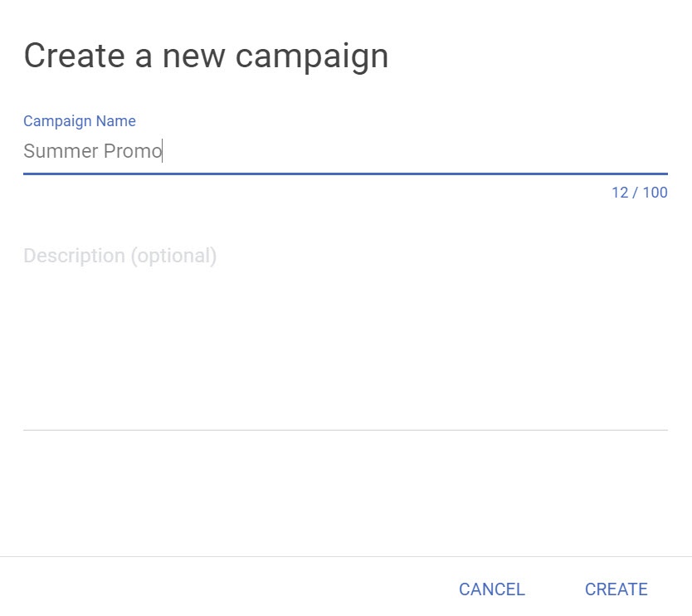The height and width of the screenshot is (616, 692).
Task: Click the word 'campaign' in the heading
Action: [x=312, y=56]
